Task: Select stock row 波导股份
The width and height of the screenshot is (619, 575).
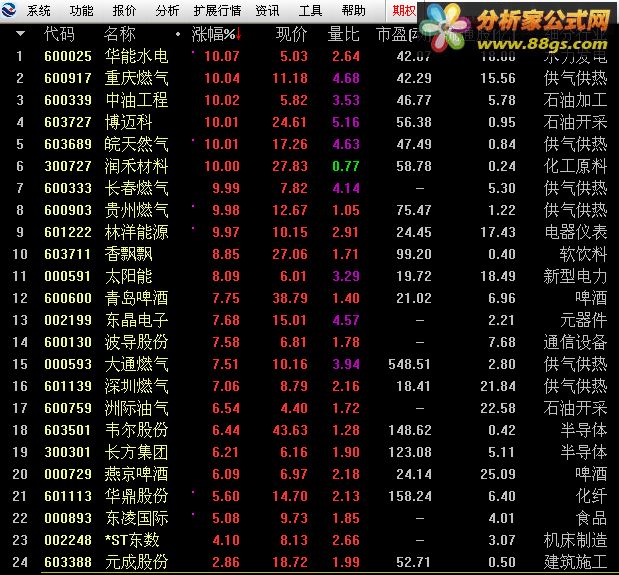Action: (x=310, y=342)
